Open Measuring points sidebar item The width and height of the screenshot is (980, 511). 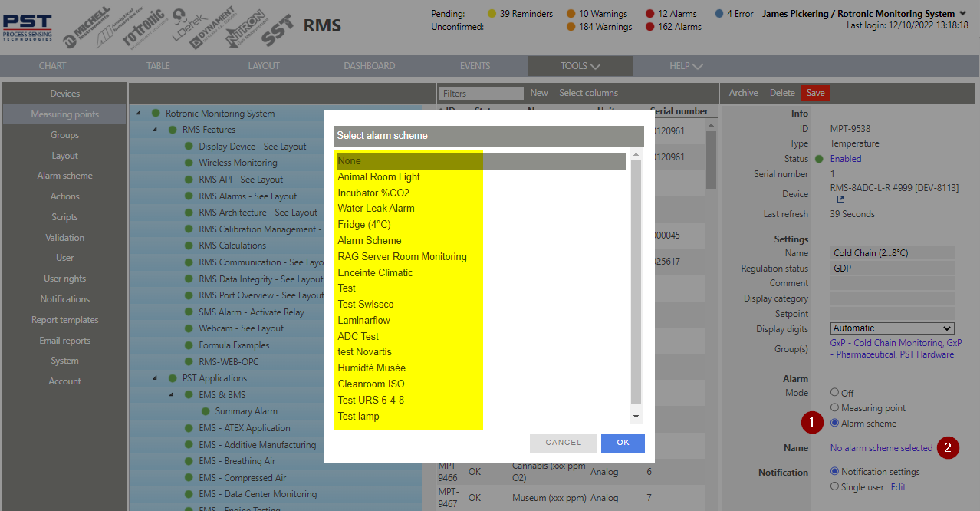click(x=64, y=114)
